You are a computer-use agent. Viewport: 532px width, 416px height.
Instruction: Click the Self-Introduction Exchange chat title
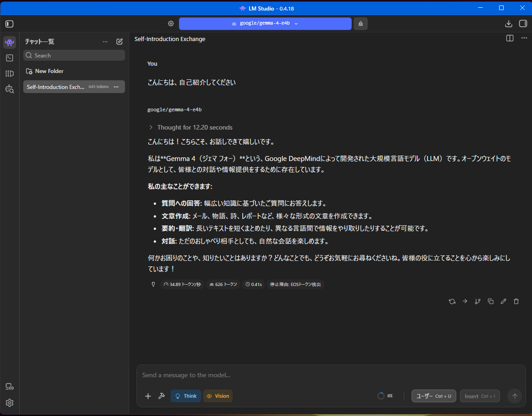[x=170, y=39]
